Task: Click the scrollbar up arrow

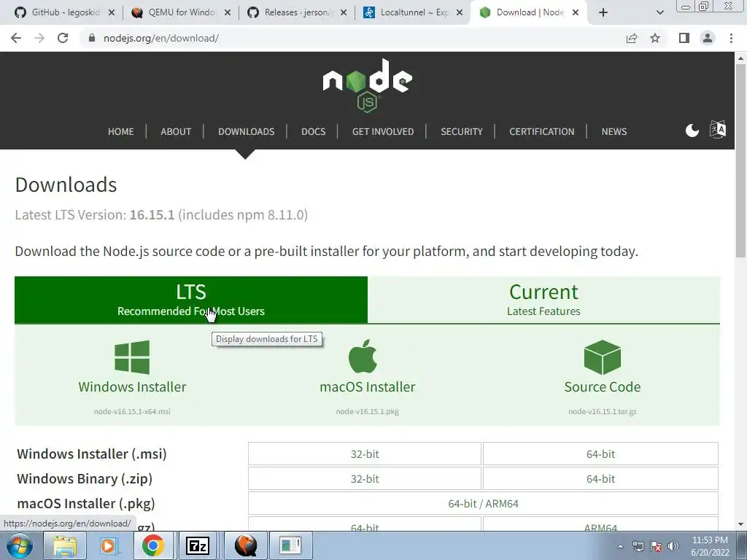Action: (x=740, y=58)
